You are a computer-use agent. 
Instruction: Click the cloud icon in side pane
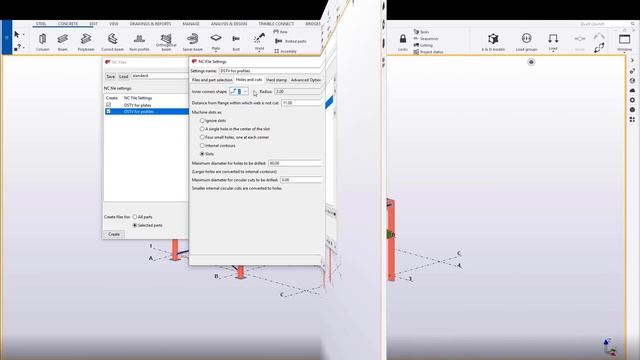point(632,90)
